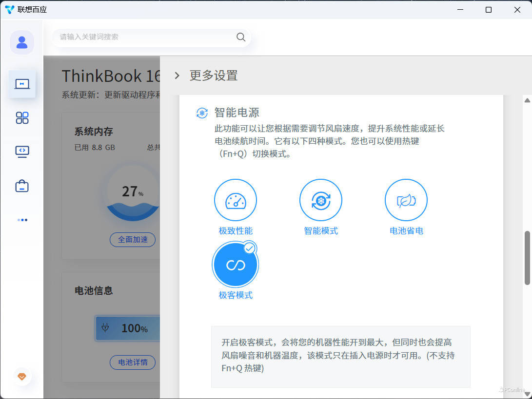Click the search magnifier icon
The image size is (532, 399).
coord(241,37)
